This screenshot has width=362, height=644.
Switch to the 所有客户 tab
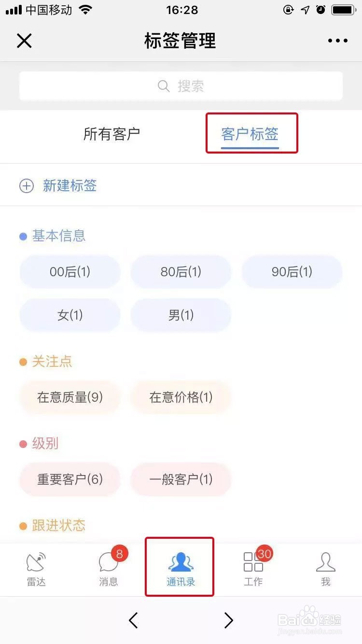[111, 134]
